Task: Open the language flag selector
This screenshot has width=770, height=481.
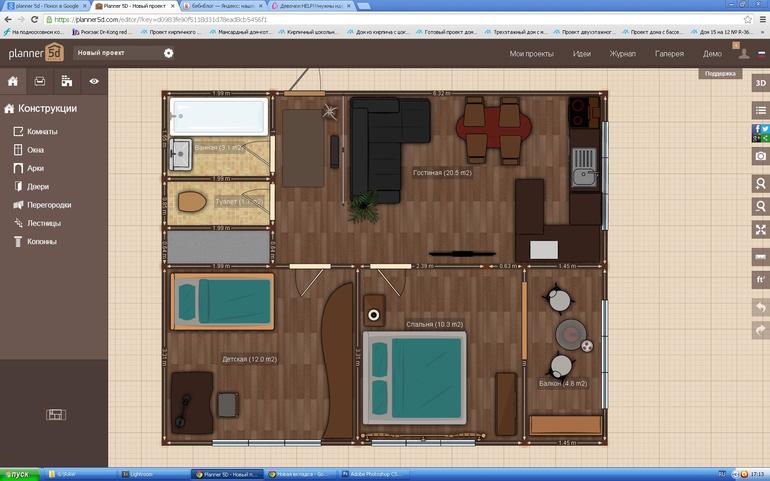Action: point(762,54)
